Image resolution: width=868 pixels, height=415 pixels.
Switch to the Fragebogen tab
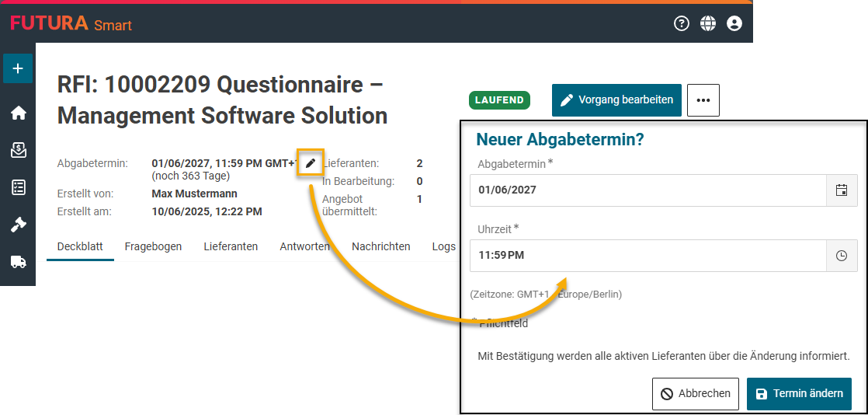click(x=153, y=246)
